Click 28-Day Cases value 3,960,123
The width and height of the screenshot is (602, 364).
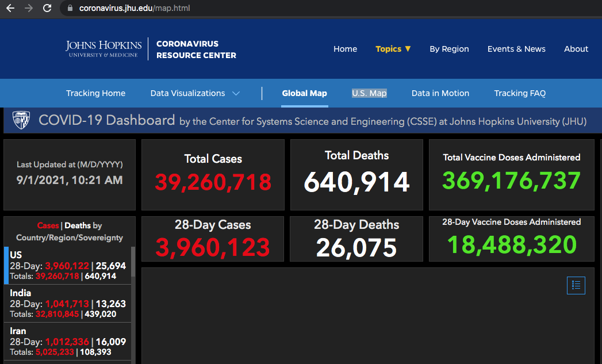pyautogui.click(x=213, y=247)
